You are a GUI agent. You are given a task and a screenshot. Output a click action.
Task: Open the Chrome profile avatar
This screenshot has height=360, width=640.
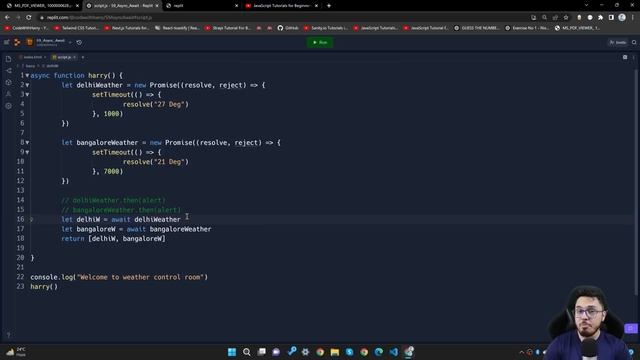(x=622, y=17)
